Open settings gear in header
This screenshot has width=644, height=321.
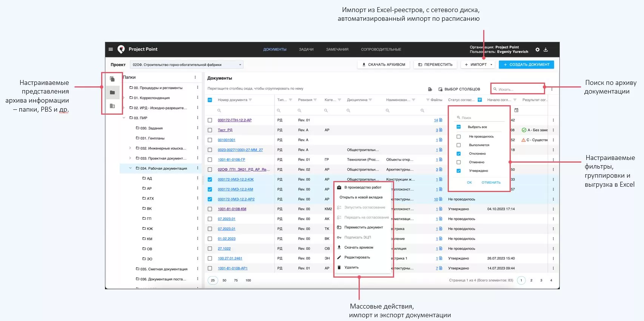pyautogui.click(x=537, y=50)
